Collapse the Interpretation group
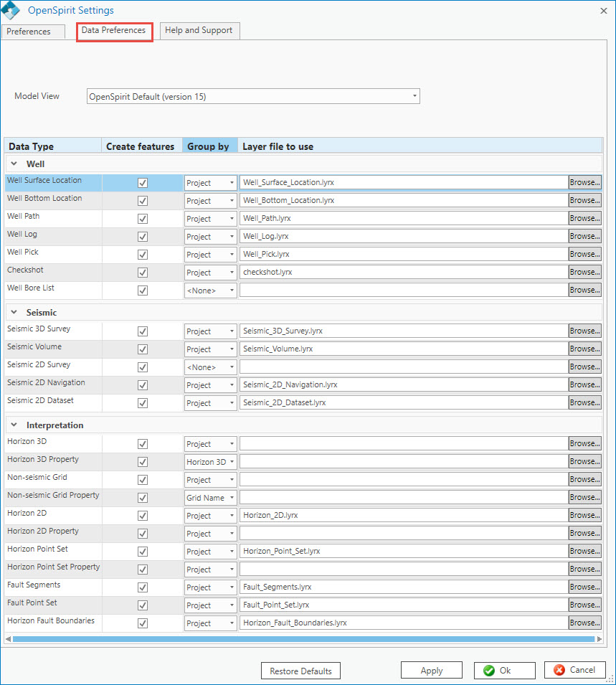 coord(14,425)
